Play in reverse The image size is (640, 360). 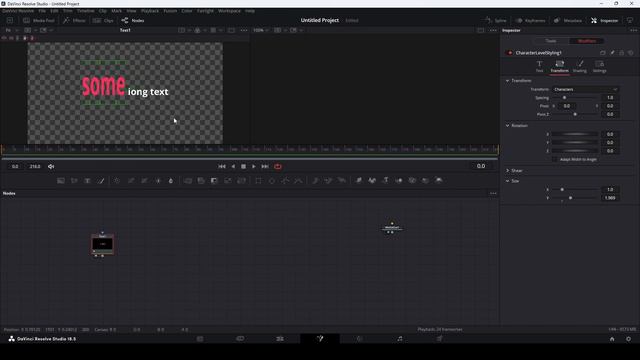(233, 167)
